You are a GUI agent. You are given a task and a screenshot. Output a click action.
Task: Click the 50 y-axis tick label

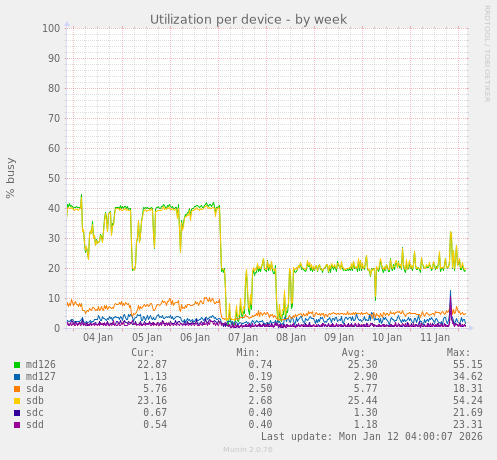click(54, 178)
